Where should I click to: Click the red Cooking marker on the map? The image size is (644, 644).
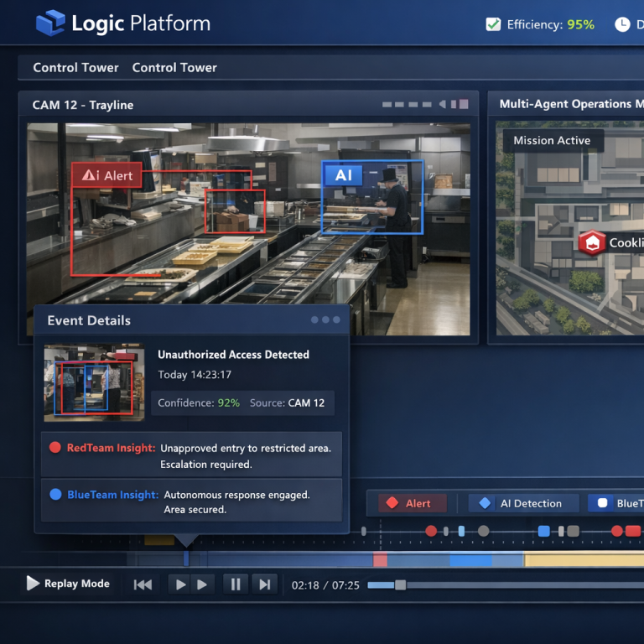pyautogui.click(x=592, y=243)
